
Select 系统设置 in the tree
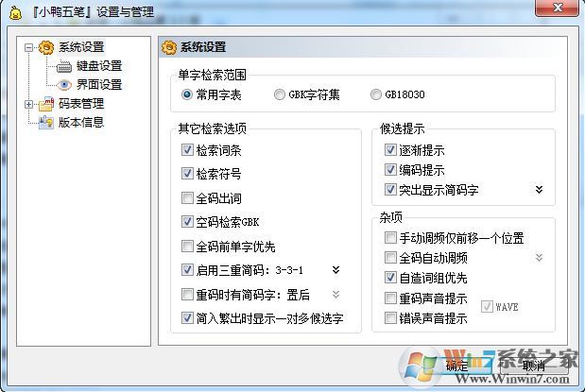pyautogui.click(x=81, y=47)
